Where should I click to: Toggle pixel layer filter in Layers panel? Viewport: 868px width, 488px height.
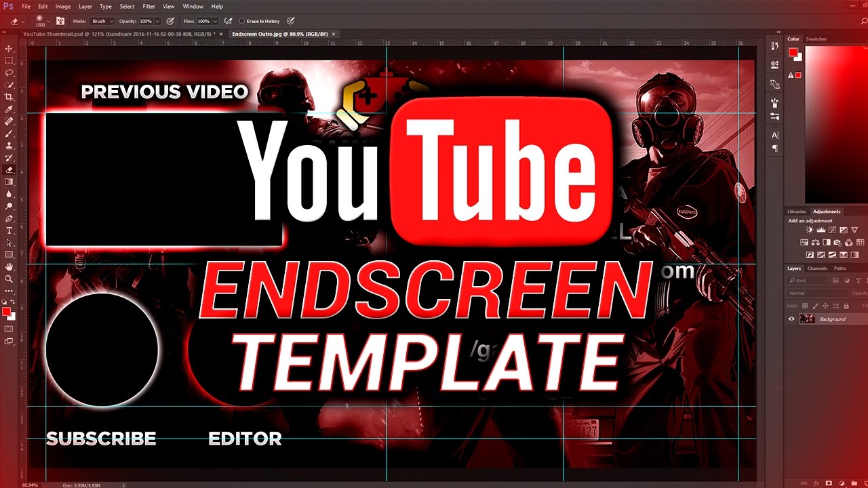click(834, 280)
